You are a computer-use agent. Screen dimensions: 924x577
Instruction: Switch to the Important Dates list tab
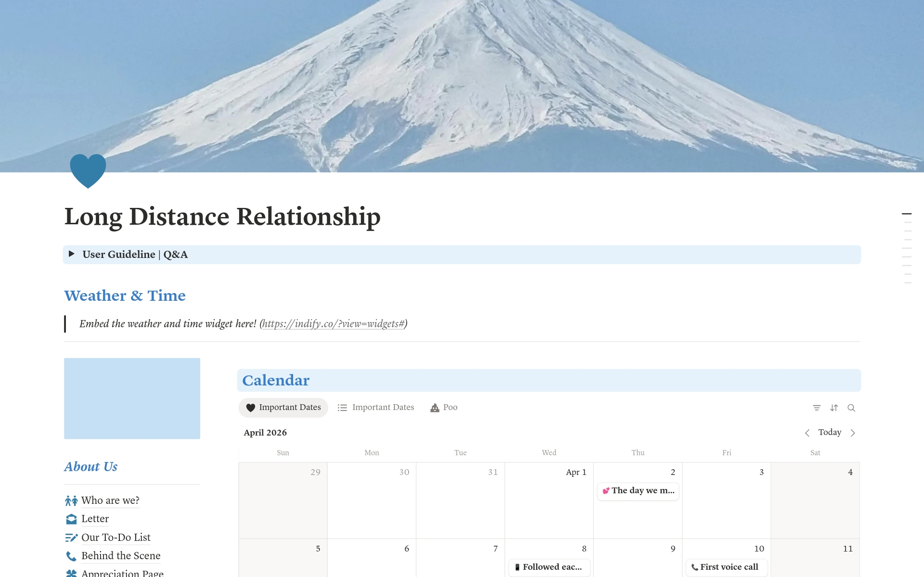pos(376,408)
